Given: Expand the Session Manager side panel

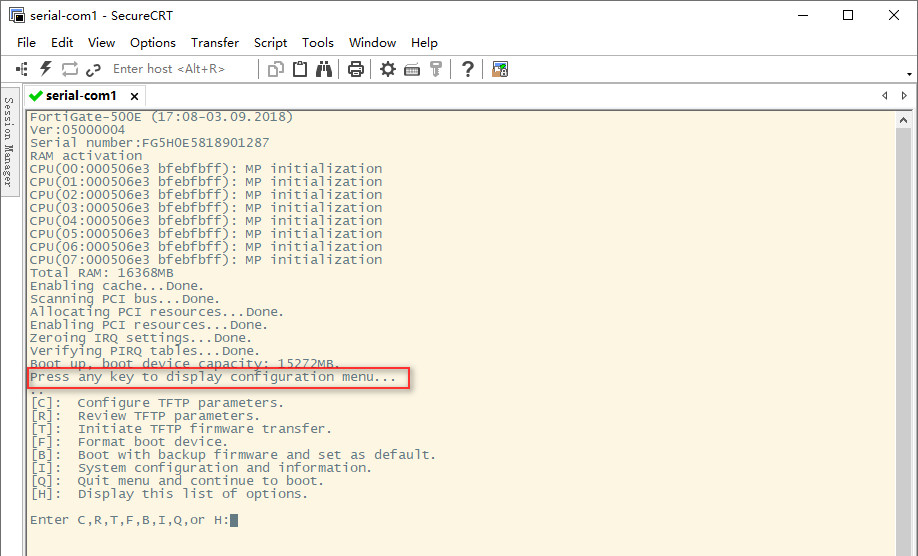Looking at the screenshot, I should 9,142.
